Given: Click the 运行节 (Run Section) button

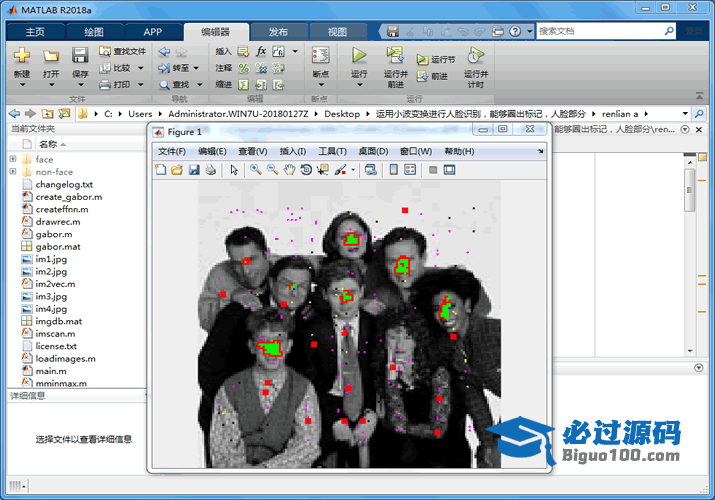Looking at the screenshot, I should [x=436, y=59].
